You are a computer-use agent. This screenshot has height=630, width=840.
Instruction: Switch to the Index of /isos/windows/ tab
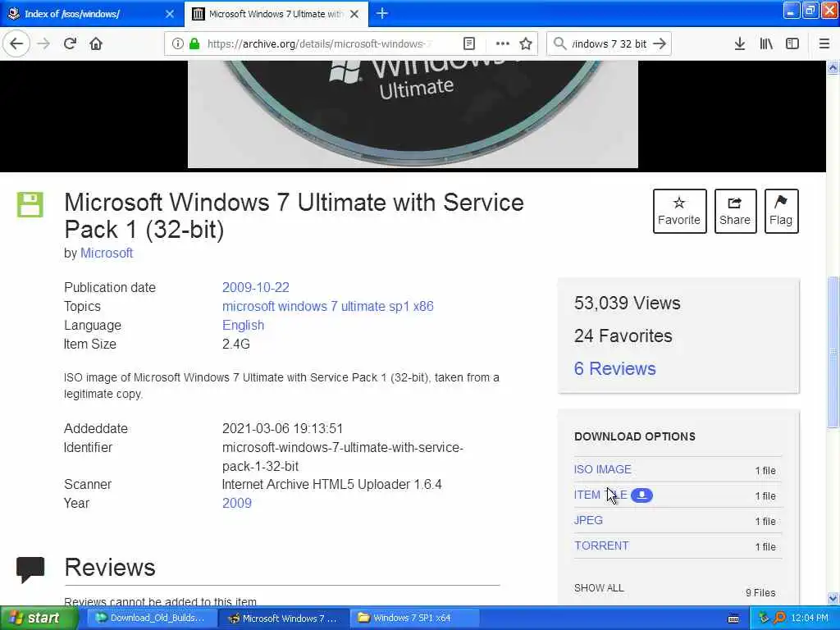92,14
